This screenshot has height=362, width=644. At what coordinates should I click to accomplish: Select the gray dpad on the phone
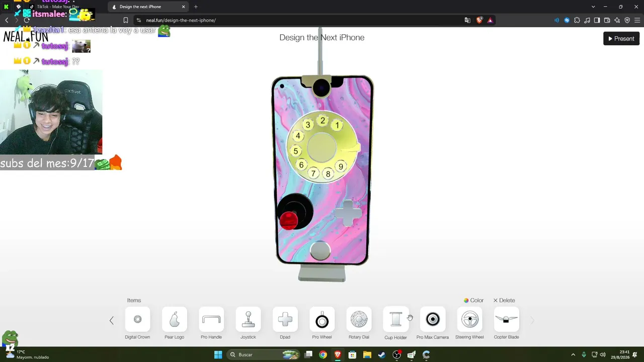click(348, 213)
